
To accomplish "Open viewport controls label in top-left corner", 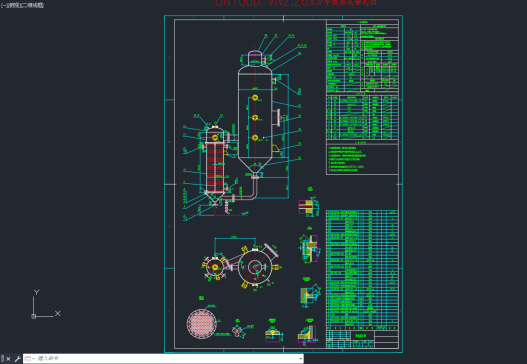I will point(22,5).
